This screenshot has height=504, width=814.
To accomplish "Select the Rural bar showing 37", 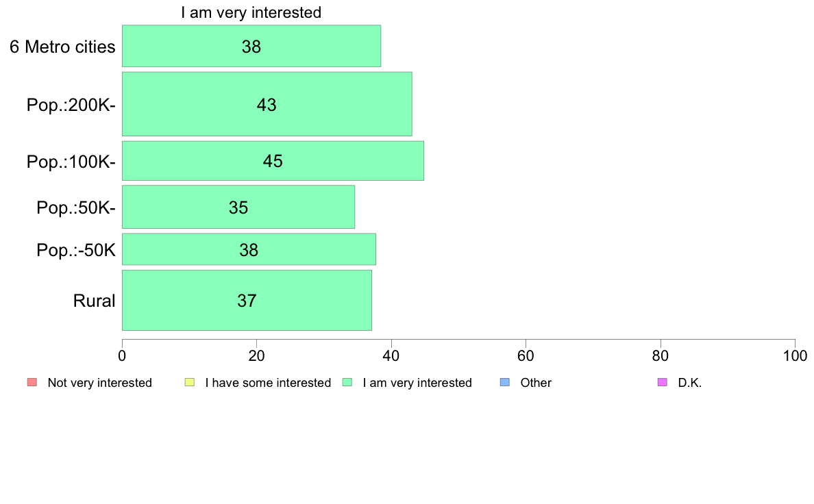I will tap(247, 301).
